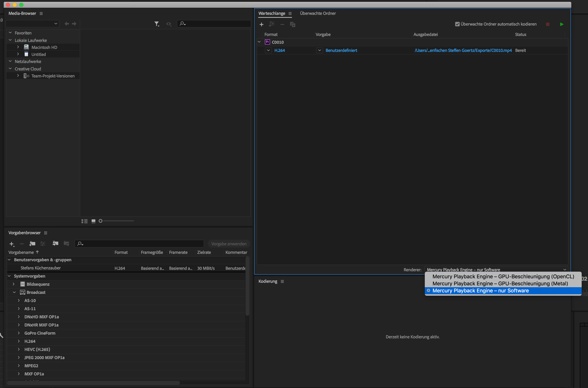Switch to Überwachte Ordner tab

[x=319, y=13]
